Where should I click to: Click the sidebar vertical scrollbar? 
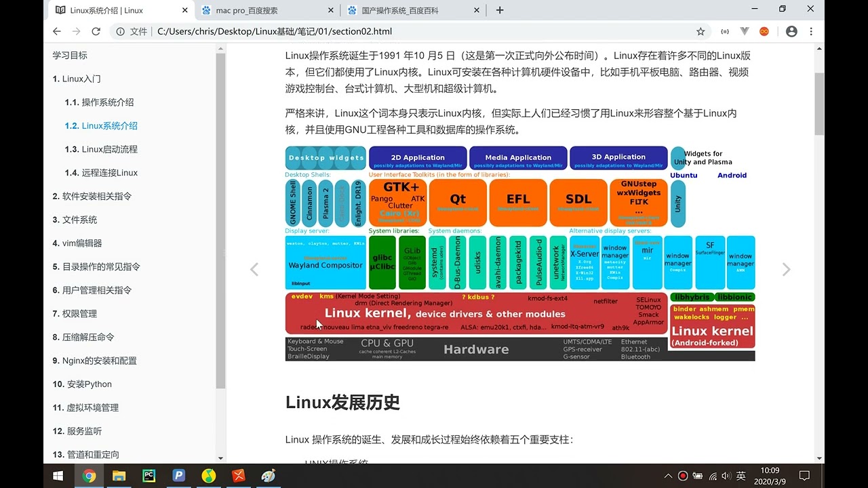(x=220, y=220)
